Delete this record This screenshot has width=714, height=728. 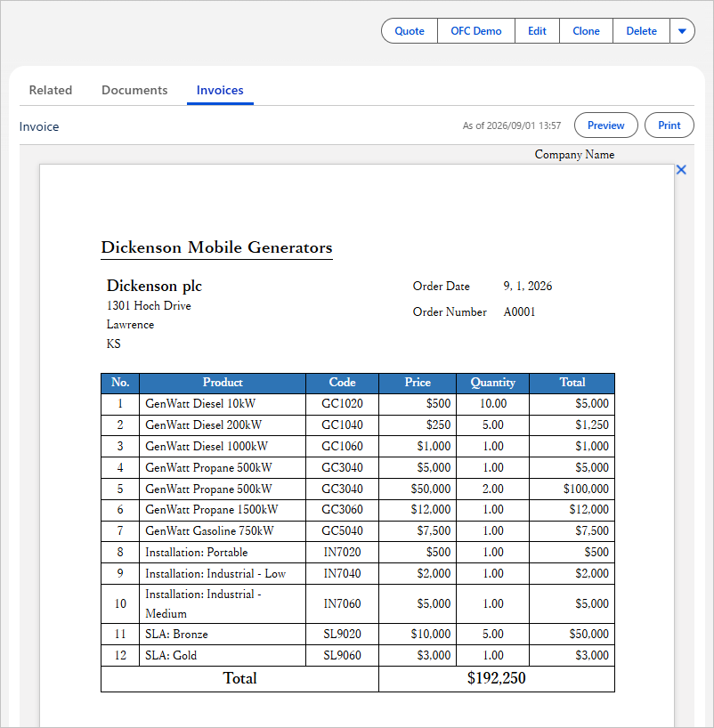641,31
